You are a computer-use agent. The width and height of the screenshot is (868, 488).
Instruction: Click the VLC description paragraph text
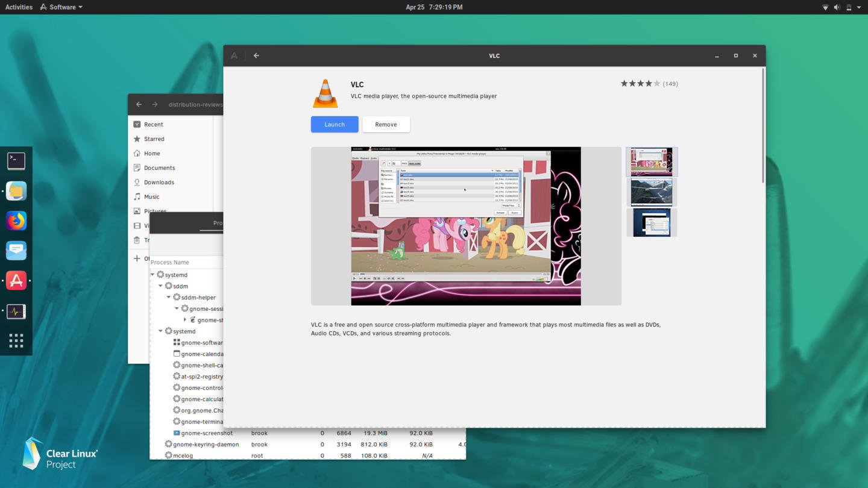pyautogui.click(x=486, y=329)
